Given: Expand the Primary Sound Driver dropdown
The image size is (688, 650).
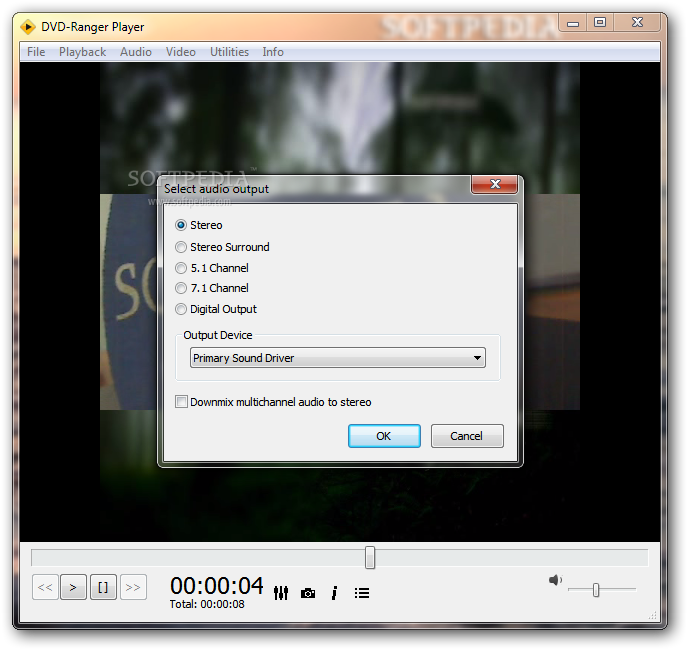Looking at the screenshot, I should pyautogui.click(x=338, y=358).
